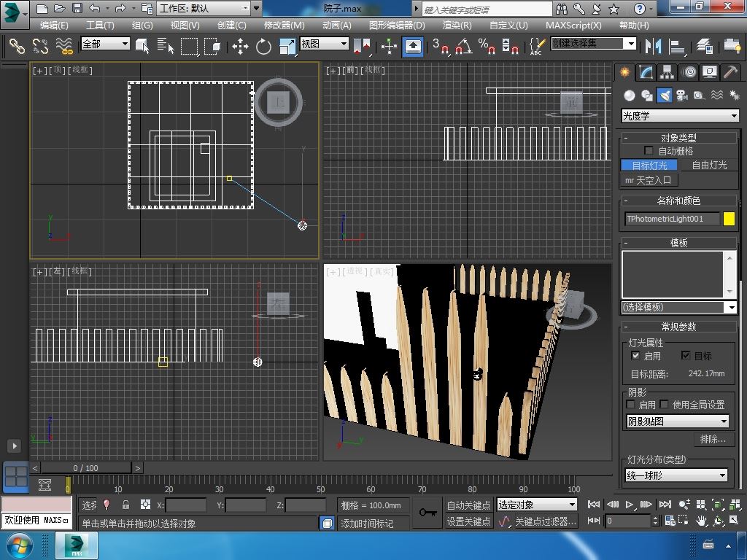
Task: Collapse the 对象类型 rollout
Action: (x=678, y=137)
